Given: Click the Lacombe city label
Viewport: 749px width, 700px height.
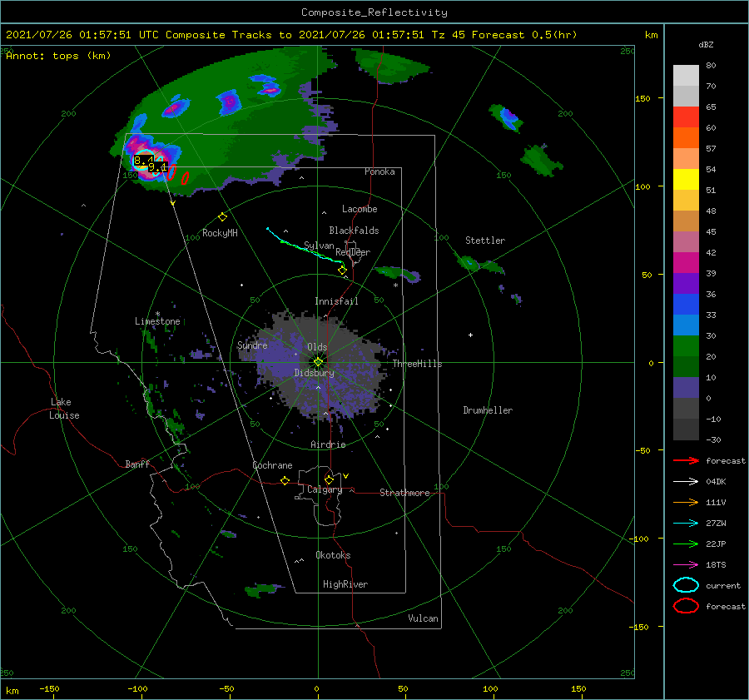Looking at the screenshot, I should pos(360,209).
